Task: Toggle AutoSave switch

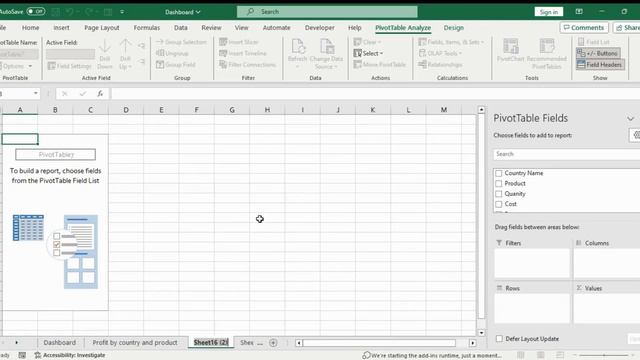Action: coord(36,11)
